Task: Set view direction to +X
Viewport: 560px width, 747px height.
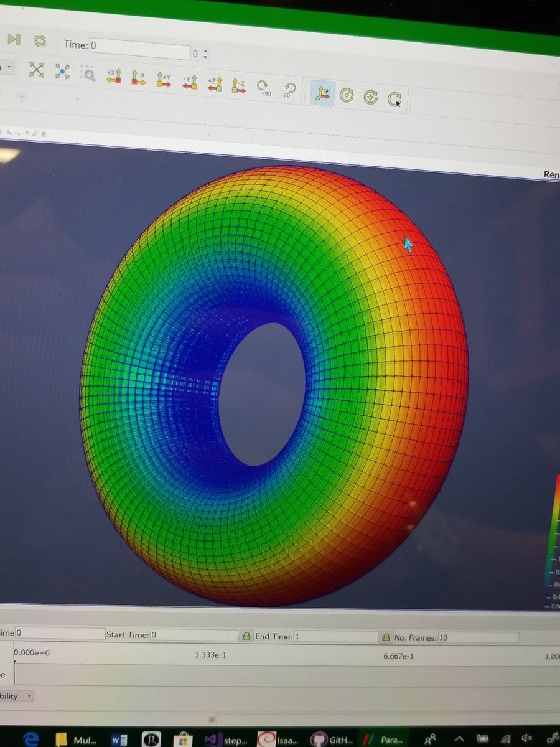Action: (113, 77)
